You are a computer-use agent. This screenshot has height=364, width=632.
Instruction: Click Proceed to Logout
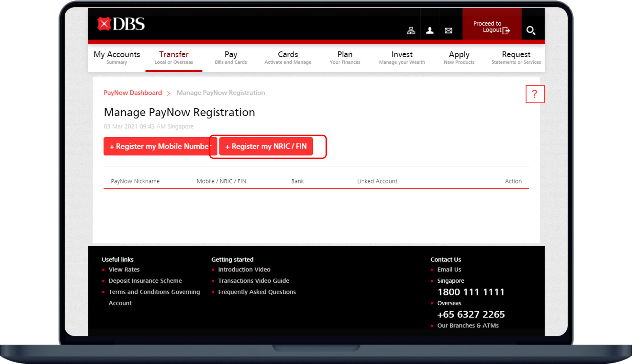click(492, 27)
